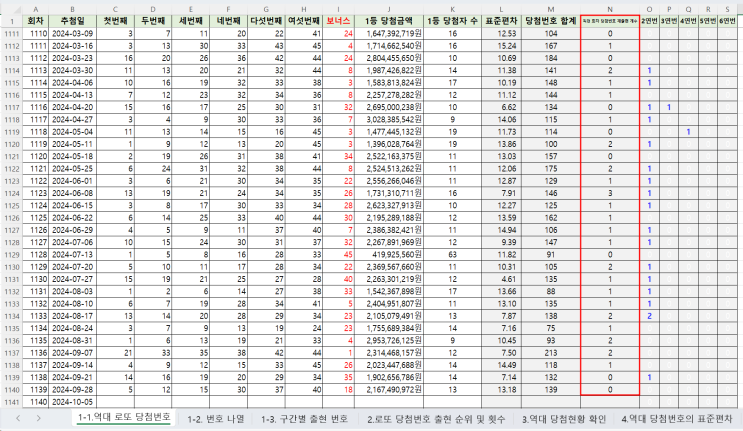Select the standard deviation cell '6.62'

pos(501,108)
